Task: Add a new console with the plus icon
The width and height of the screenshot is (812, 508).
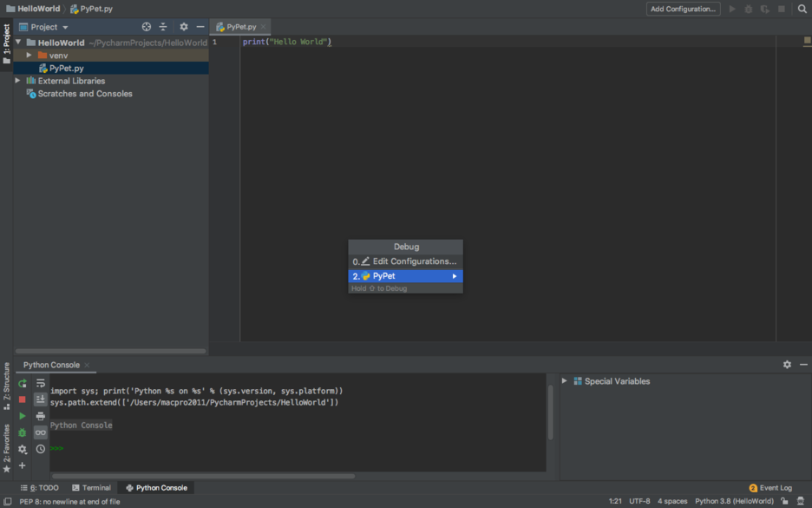Action: [x=23, y=465]
